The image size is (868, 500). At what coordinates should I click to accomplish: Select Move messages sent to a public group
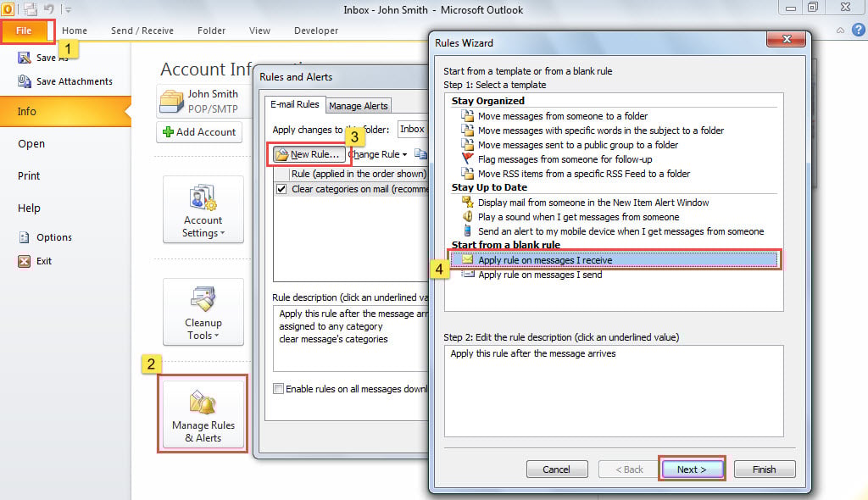[578, 145]
